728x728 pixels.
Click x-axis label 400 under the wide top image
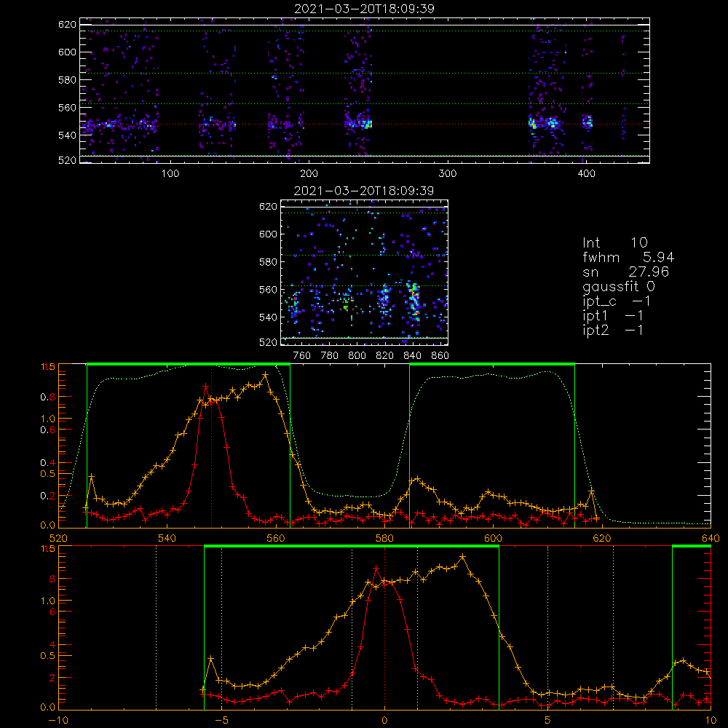(x=586, y=174)
